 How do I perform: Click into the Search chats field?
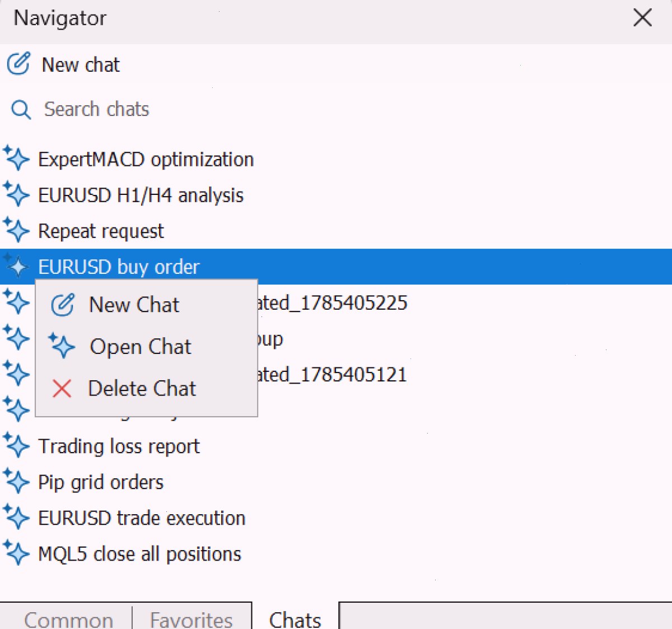(x=336, y=109)
